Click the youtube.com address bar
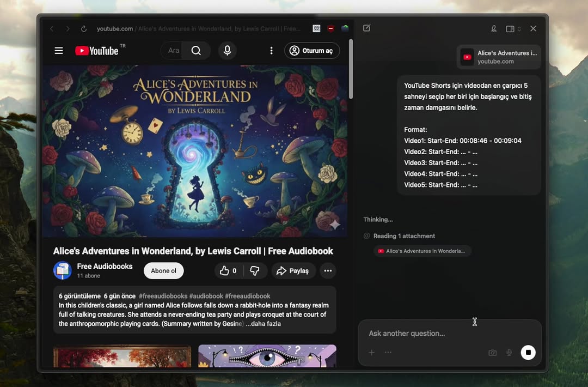 click(199, 28)
